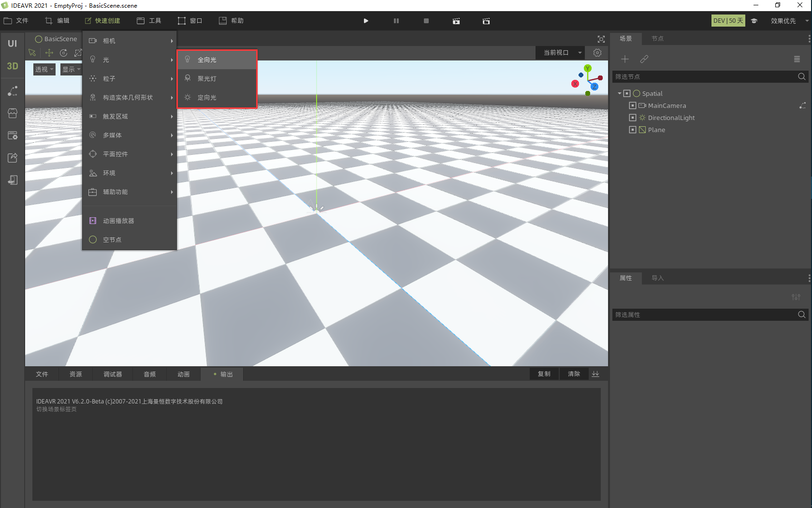Click the link node chain icon
Image resolution: width=812 pixels, height=508 pixels.
pos(644,59)
